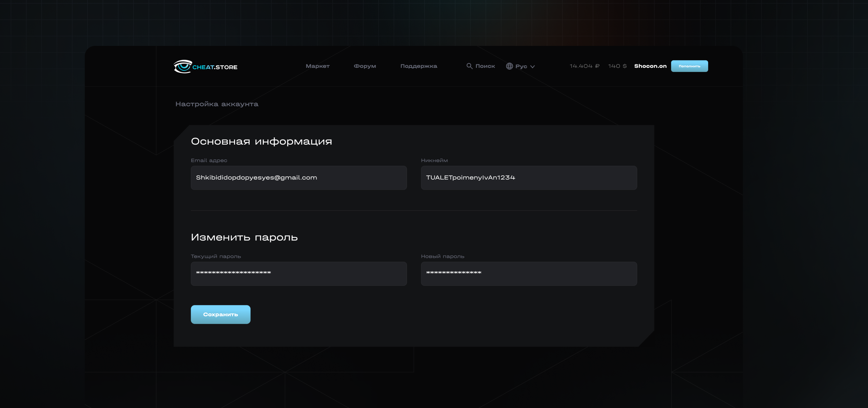The width and height of the screenshot is (868, 408).
Task: Click the Изменить пароль section title
Action: [x=244, y=237]
